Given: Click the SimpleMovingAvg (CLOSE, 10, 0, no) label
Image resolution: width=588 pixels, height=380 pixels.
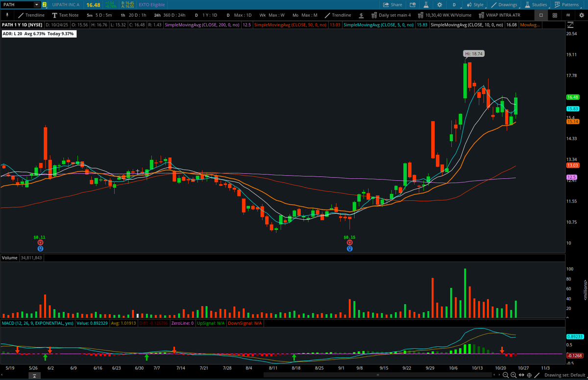Looking at the screenshot, I should [x=467, y=24].
